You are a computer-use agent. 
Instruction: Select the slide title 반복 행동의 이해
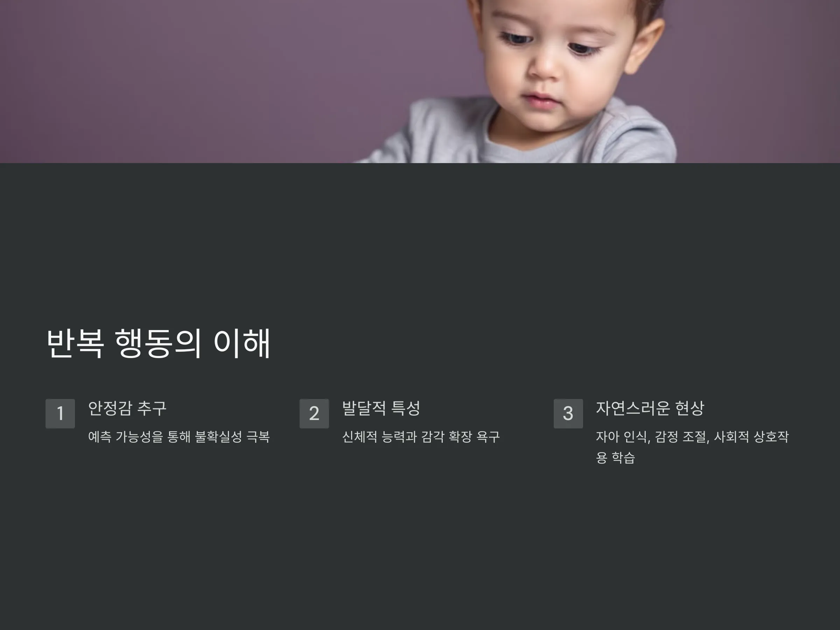[158, 343]
